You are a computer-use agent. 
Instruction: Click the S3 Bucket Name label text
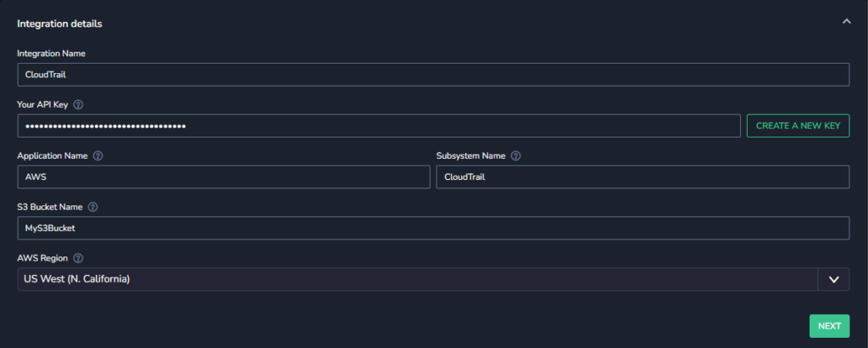pos(50,207)
